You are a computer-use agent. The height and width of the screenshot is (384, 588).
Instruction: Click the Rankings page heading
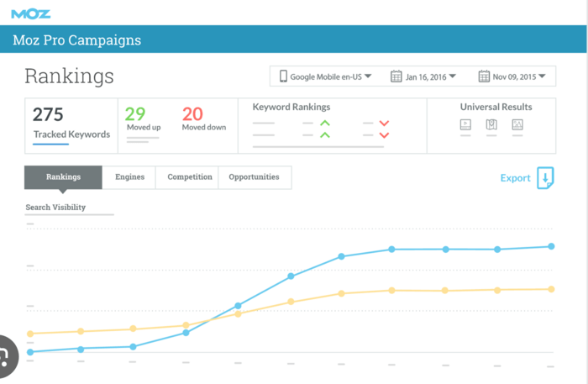point(69,76)
